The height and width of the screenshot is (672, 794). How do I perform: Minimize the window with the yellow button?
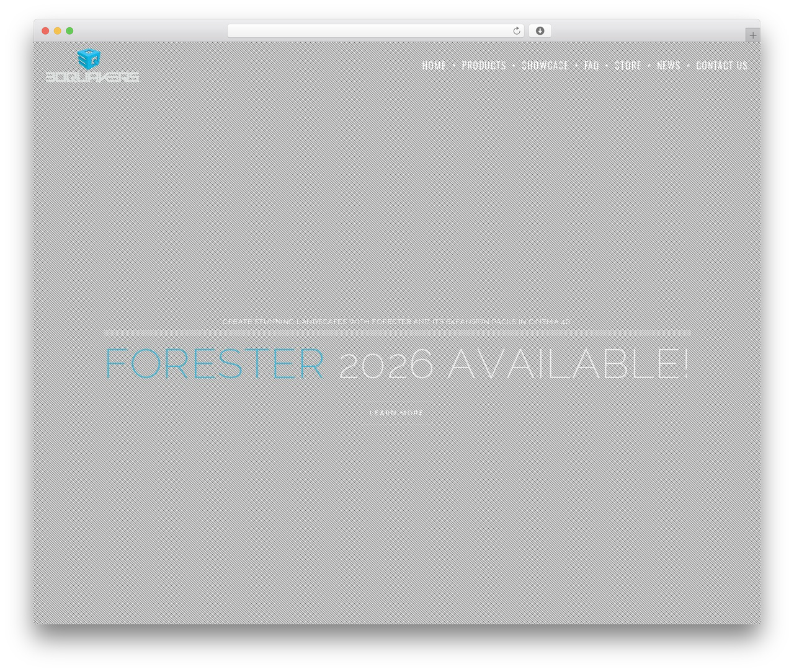(x=57, y=31)
